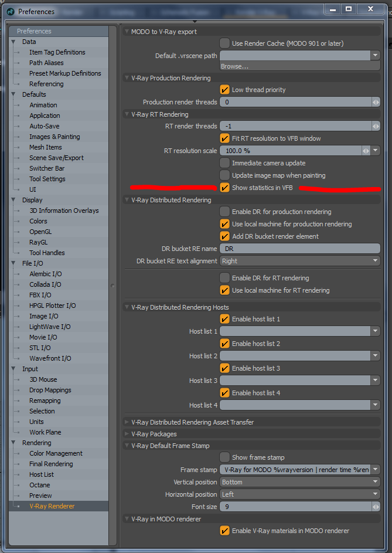
Task: Adjust RT render threads stepper arrows
Action: (x=376, y=126)
